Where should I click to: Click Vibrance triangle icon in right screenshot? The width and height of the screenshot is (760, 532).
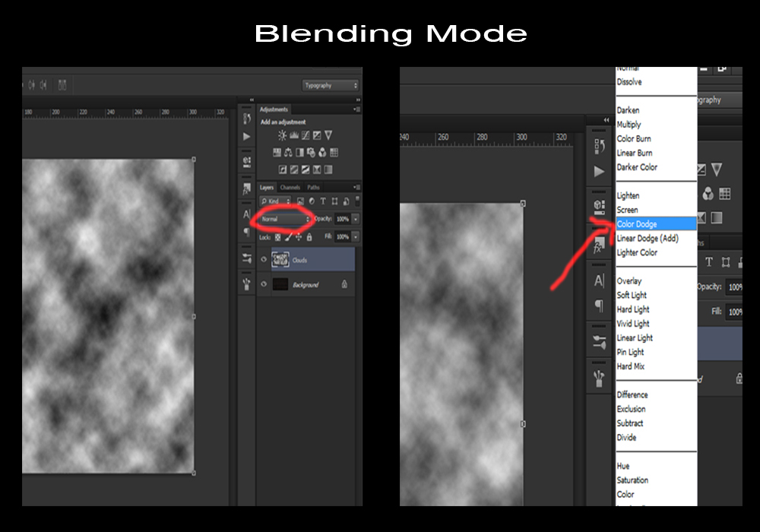pos(717,169)
